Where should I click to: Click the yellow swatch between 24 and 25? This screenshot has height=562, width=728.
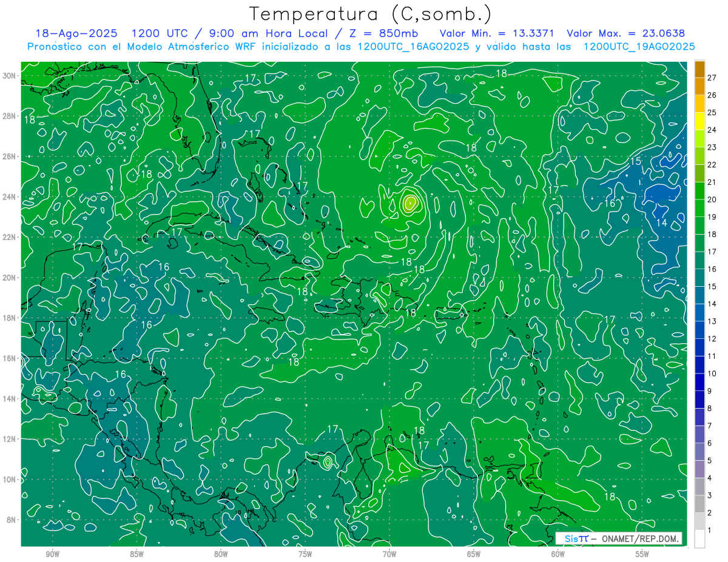[x=699, y=121]
